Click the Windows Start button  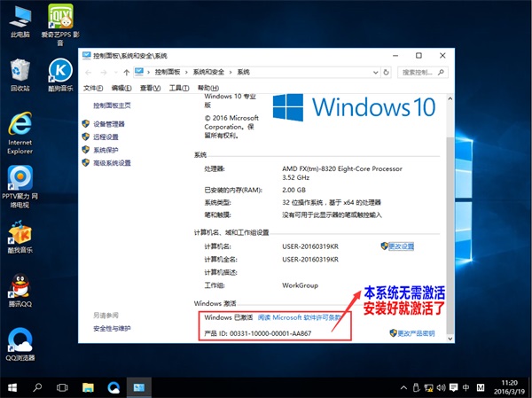(x=12, y=388)
